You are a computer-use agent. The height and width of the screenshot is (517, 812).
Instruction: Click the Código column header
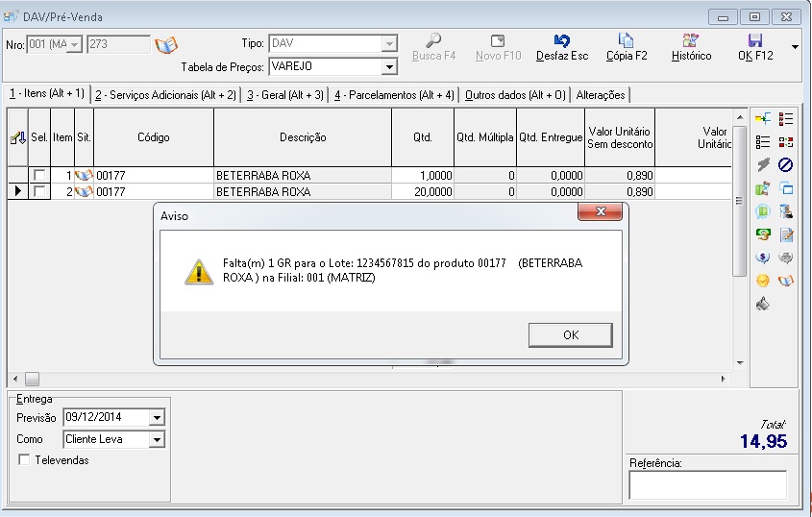[x=154, y=137]
